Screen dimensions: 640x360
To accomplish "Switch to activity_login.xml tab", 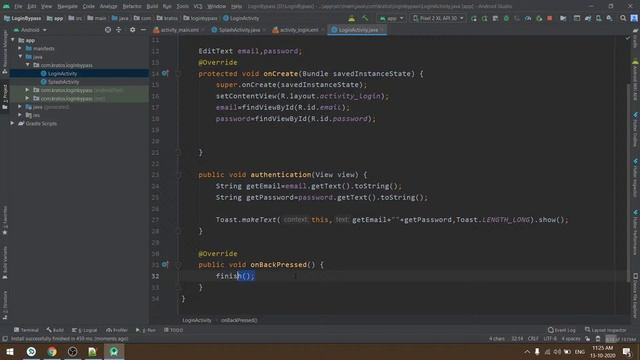I will click(298, 30).
